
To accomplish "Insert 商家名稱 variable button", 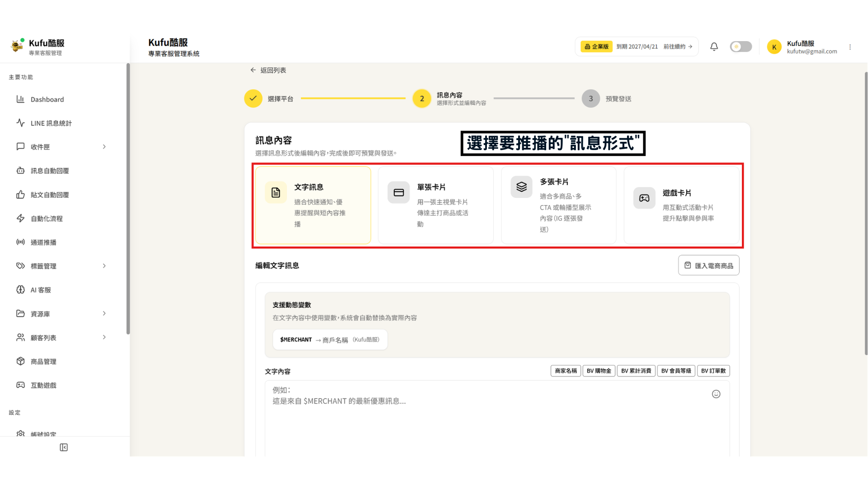I will (x=566, y=371).
